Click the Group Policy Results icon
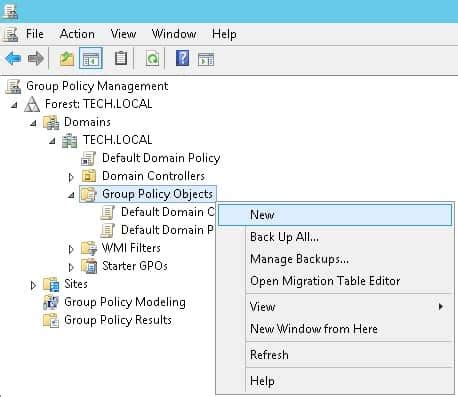This screenshot has width=458, height=397. (51, 320)
